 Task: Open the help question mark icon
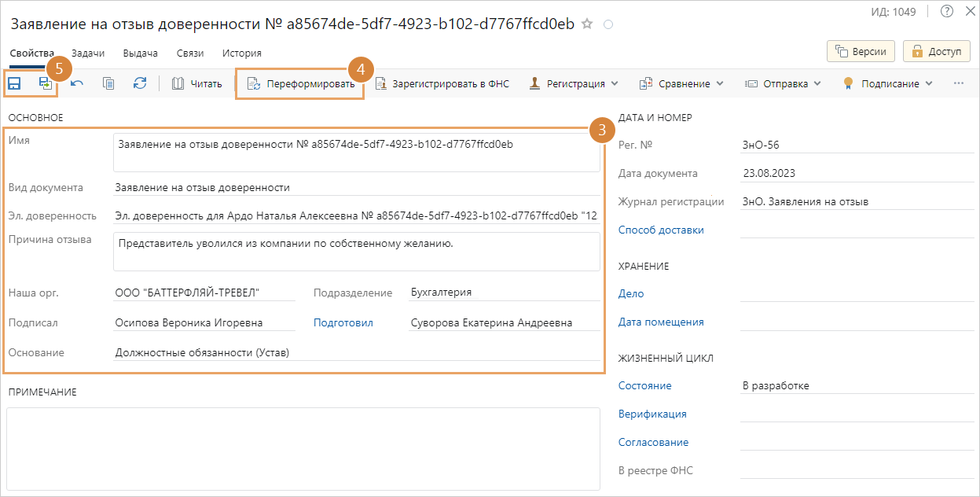click(x=946, y=11)
